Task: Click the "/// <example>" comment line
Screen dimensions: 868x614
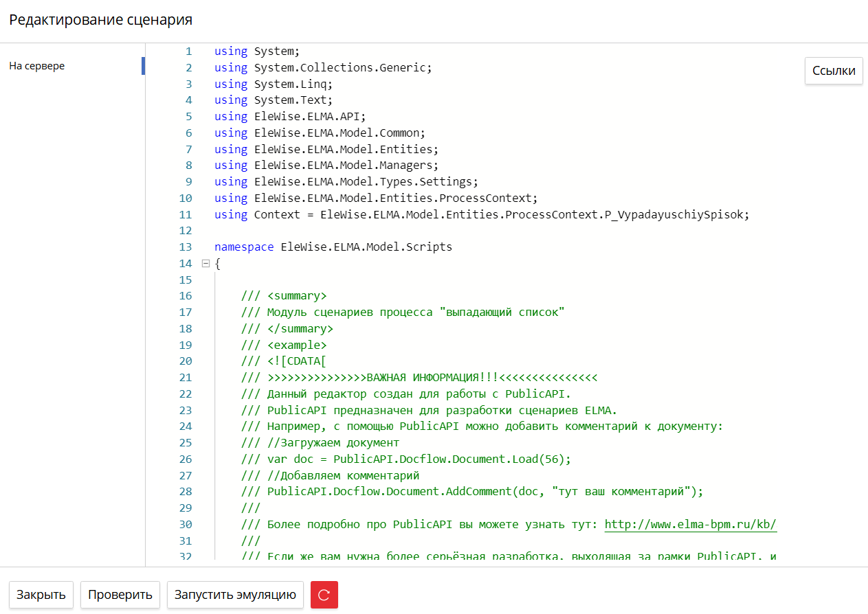Action: coord(284,345)
